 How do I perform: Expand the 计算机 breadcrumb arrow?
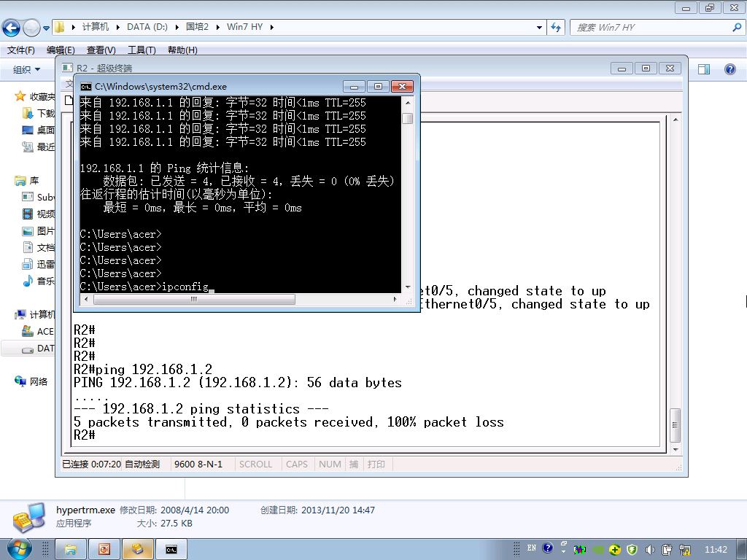click(118, 27)
